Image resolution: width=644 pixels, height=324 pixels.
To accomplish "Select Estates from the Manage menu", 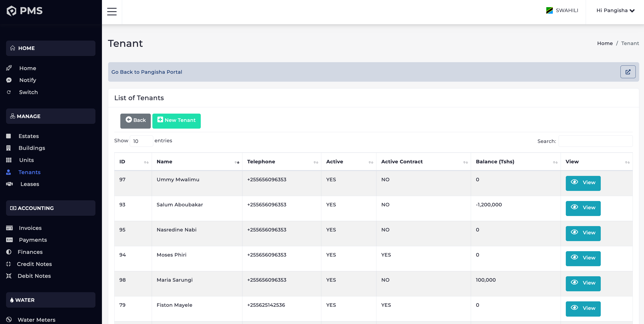I will [28, 136].
